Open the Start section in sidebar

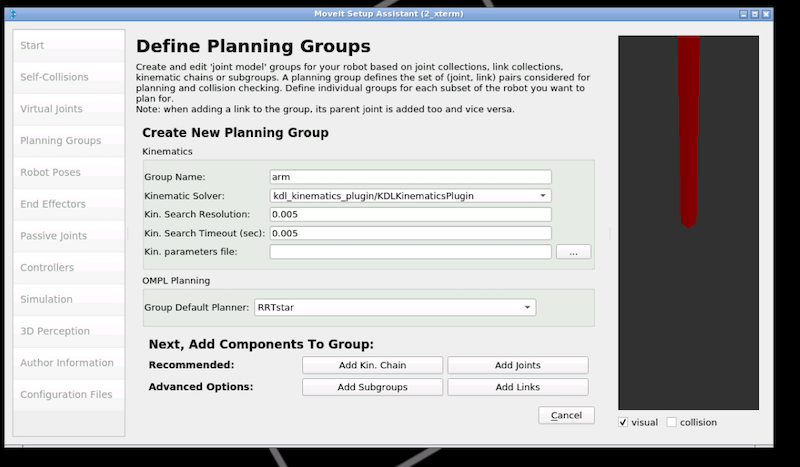pos(33,46)
